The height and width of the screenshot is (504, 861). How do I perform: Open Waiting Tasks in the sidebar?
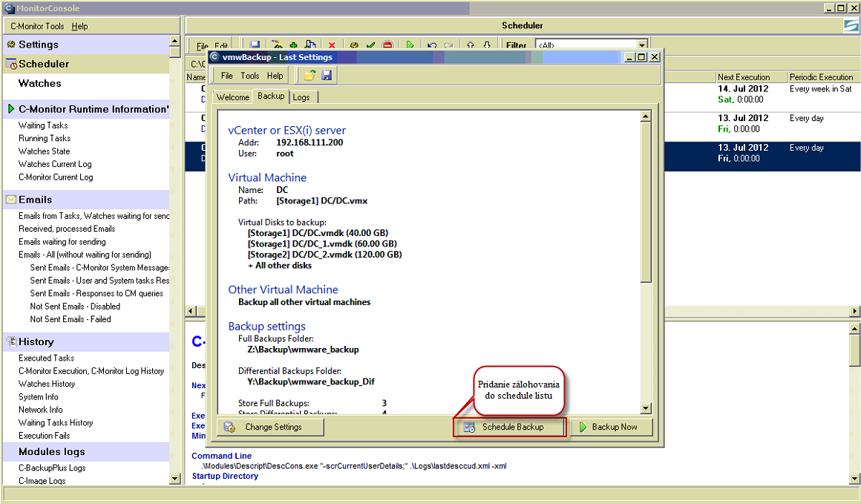point(43,125)
